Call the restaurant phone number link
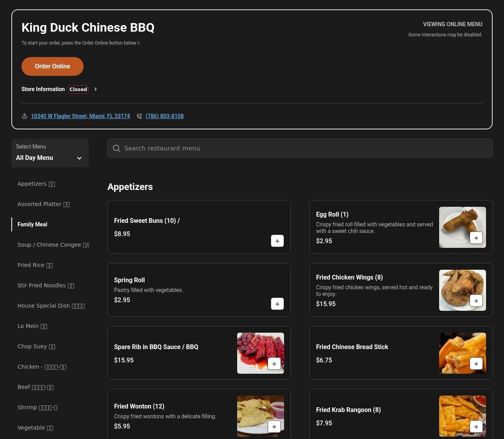Screen dimensions: 504x439 coord(164,116)
